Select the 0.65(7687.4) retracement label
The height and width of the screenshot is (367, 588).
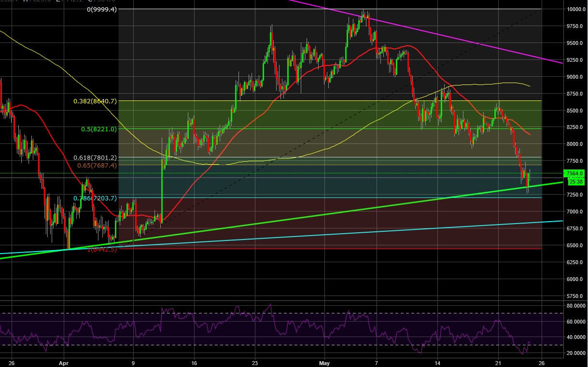pos(97,165)
